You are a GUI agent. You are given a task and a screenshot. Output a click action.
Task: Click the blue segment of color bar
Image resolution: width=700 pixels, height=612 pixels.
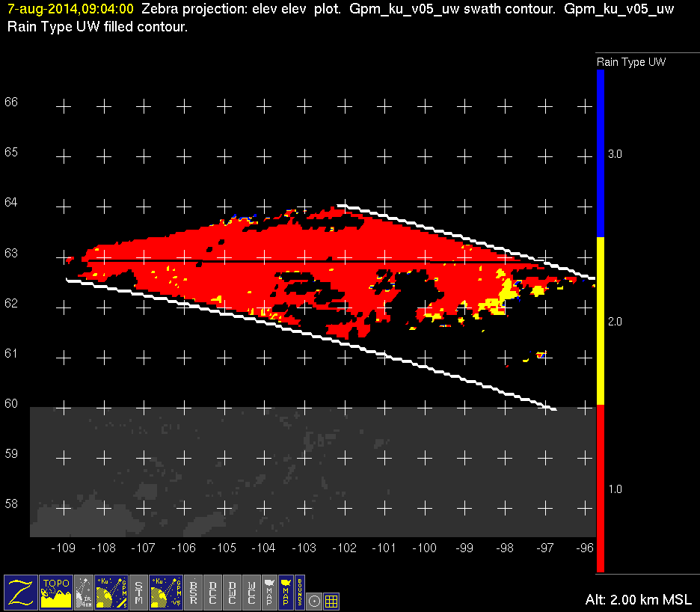click(600, 153)
